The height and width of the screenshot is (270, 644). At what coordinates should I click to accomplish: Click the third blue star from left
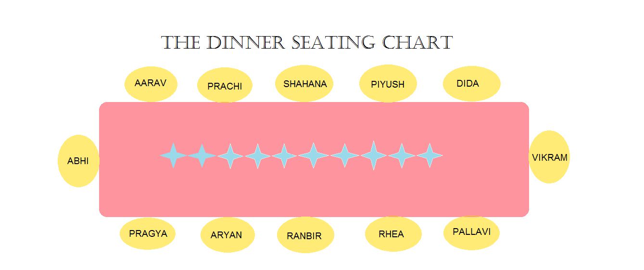click(231, 156)
